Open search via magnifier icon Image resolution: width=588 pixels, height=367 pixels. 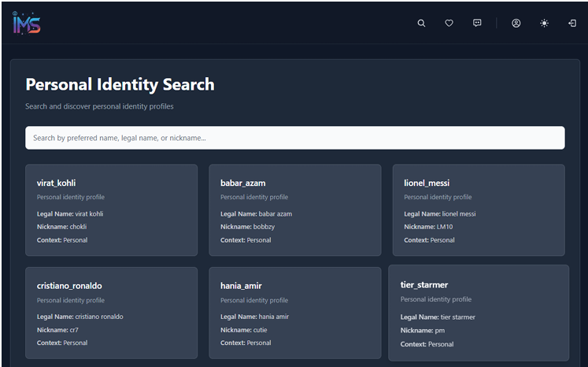coord(421,24)
